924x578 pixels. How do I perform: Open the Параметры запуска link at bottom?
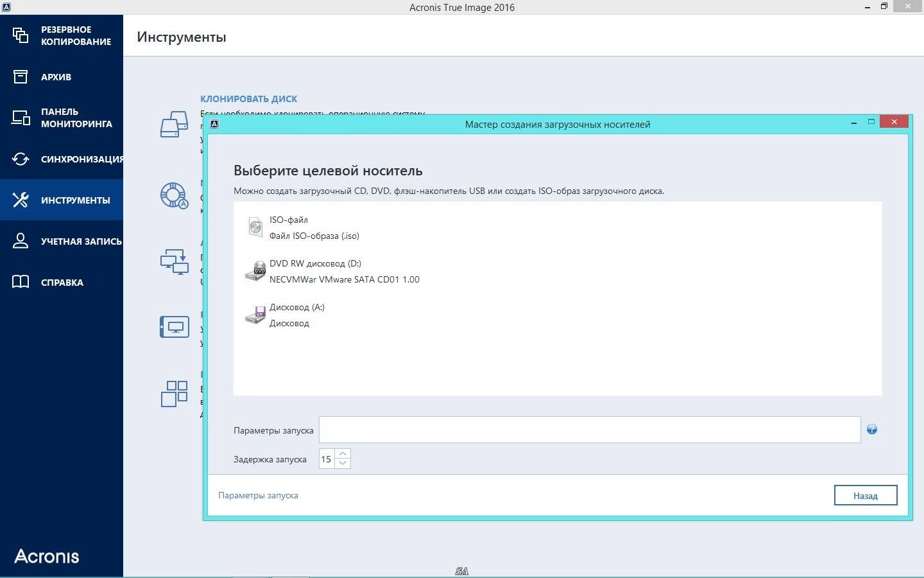click(x=258, y=495)
